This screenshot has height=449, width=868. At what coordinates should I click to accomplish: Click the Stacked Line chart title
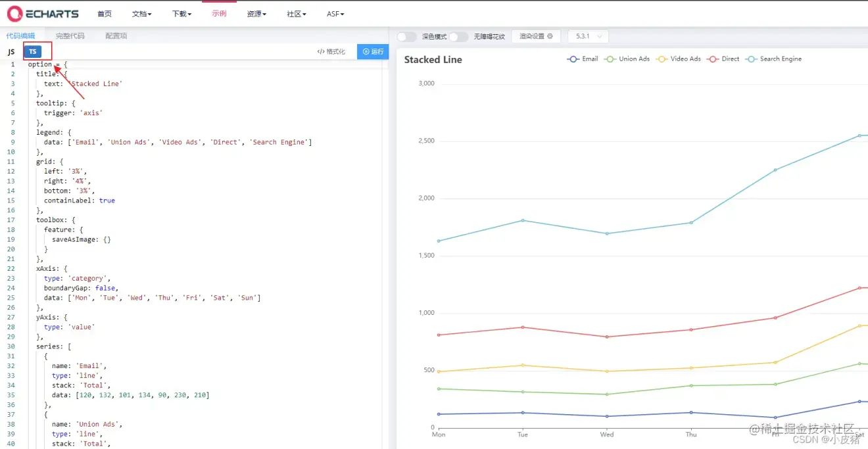pos(433,59)
